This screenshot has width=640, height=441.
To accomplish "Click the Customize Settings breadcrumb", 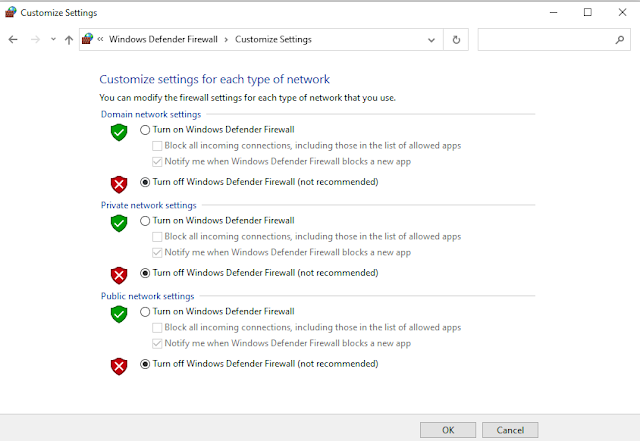I will (273, 39).
